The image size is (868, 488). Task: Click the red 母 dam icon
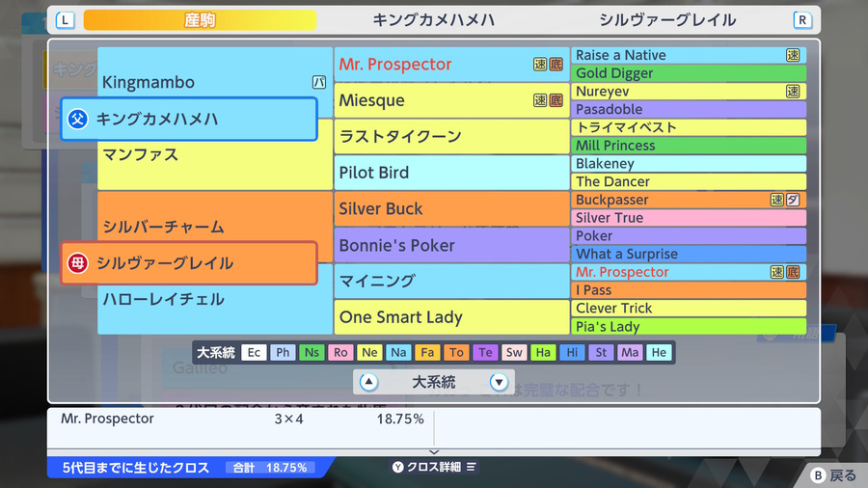[77, 263]
